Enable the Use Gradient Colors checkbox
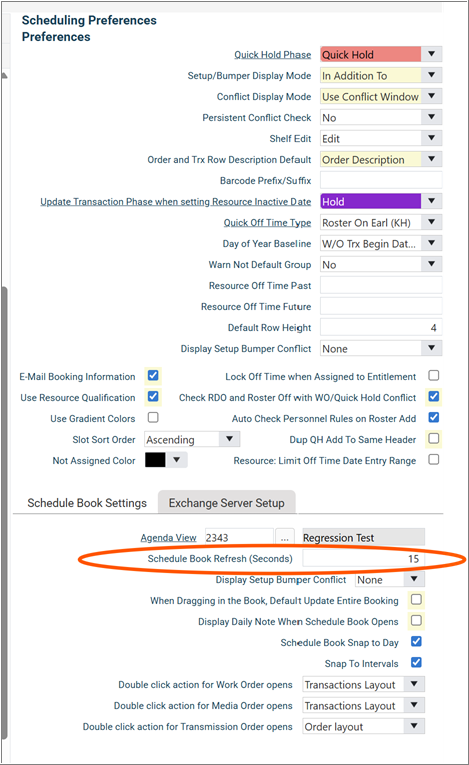Viewport: 469px width, 765px height. point(153,418)
